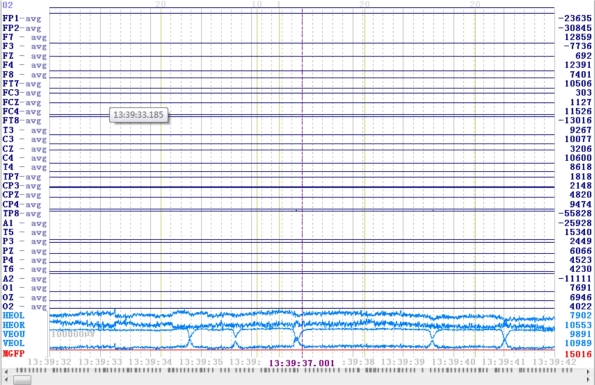
Task: Select the A2 - avg channel label
Action: click(25, 279)
